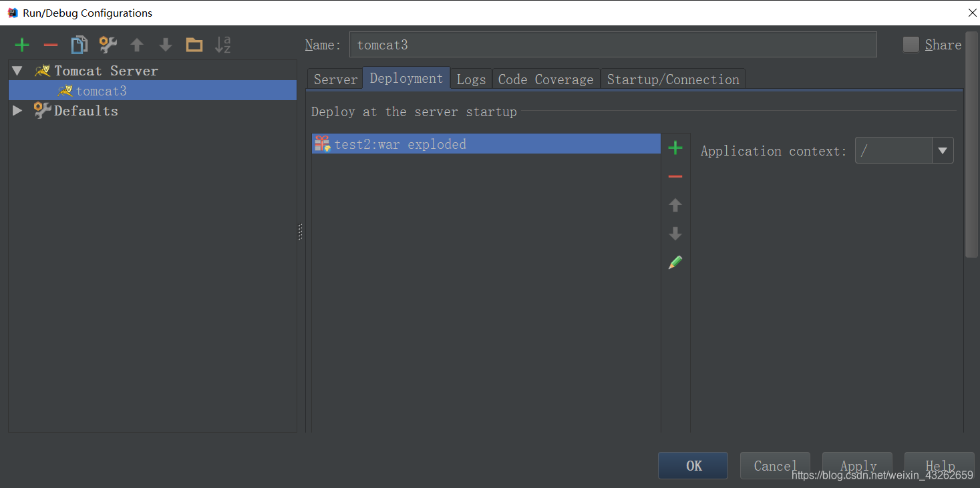This screenshot has height=488, width=980.
Task: Move deployment artifact up
Action: point(675,205)
